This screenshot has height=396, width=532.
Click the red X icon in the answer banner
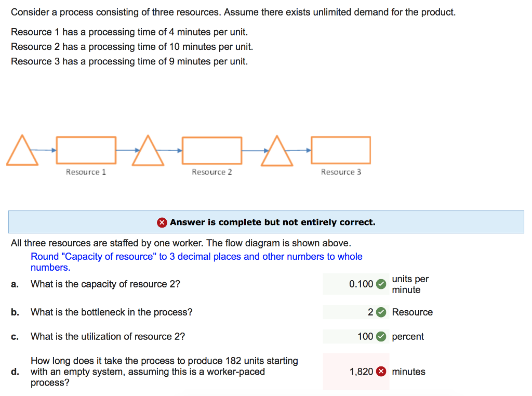[x=162, y=222]
